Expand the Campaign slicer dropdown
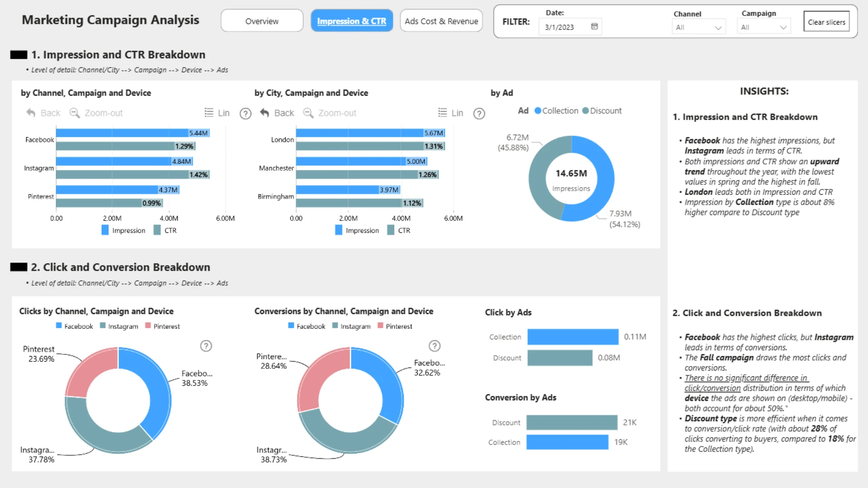The image size is (868, 488). tap(783, 28)
